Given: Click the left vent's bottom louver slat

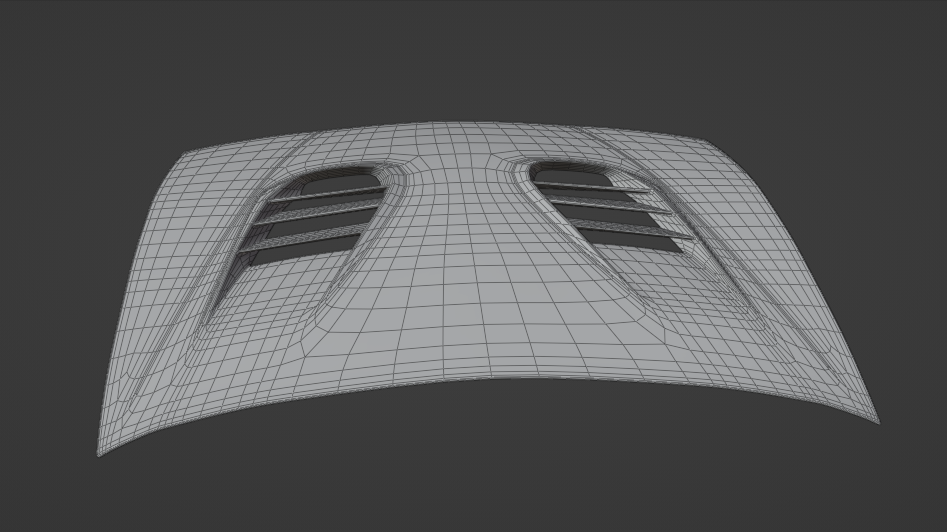Looking at the screenshot, I should click(x=302, y=240).
